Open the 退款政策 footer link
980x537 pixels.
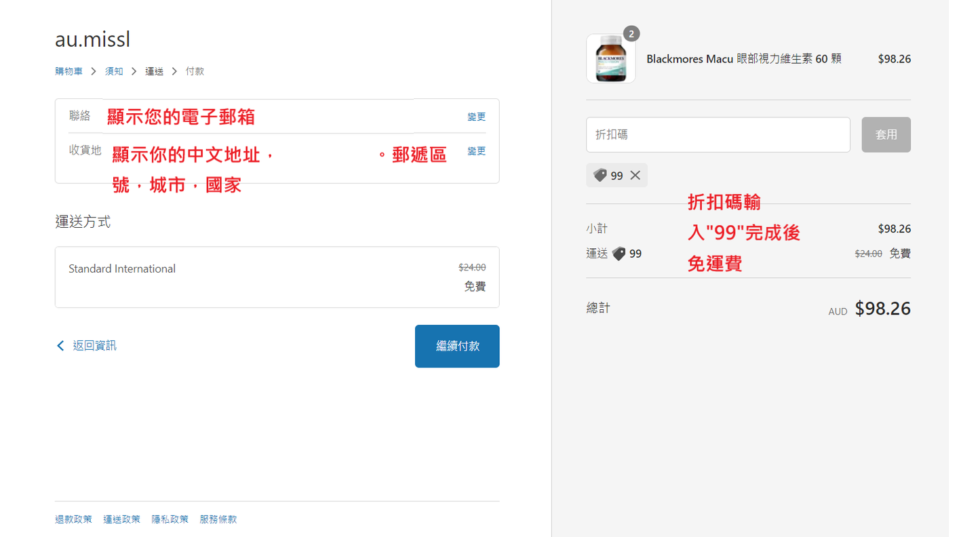73,519
